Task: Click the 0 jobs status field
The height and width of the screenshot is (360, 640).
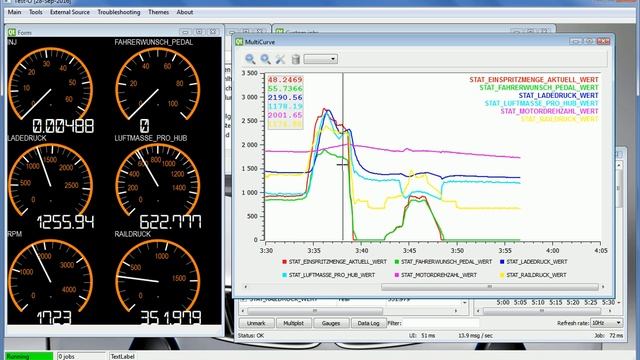Action: (x=81, y=356)
